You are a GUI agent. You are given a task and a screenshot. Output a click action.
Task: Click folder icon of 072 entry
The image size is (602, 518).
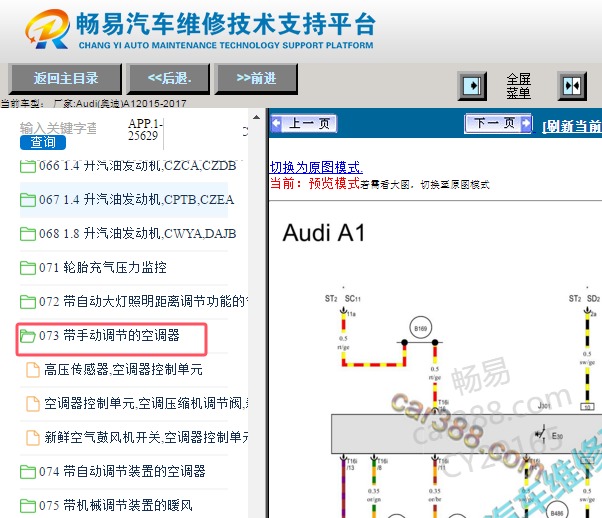click(28, 302)
